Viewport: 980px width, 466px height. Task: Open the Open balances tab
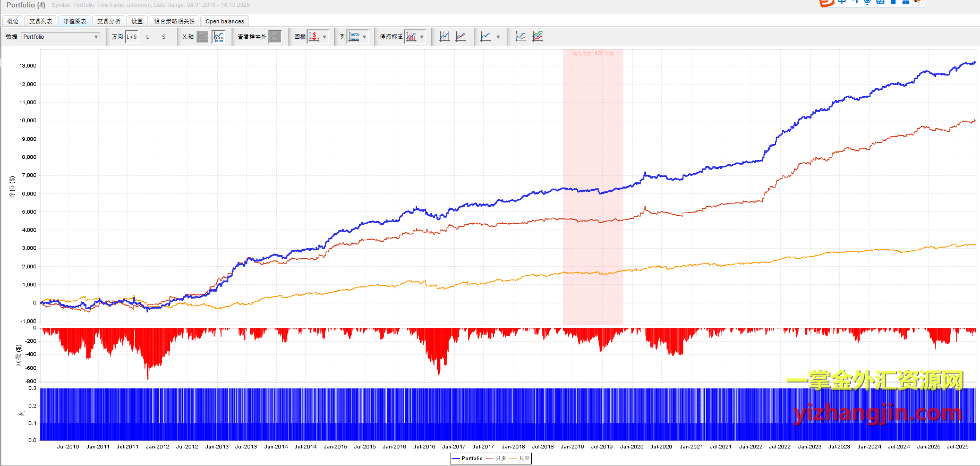pos(225,21)
